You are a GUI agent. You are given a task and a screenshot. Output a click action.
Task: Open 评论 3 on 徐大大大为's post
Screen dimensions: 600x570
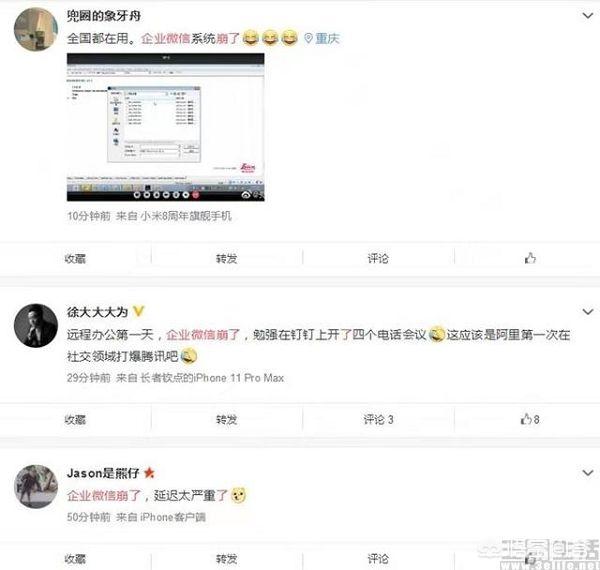pos(378,420)
